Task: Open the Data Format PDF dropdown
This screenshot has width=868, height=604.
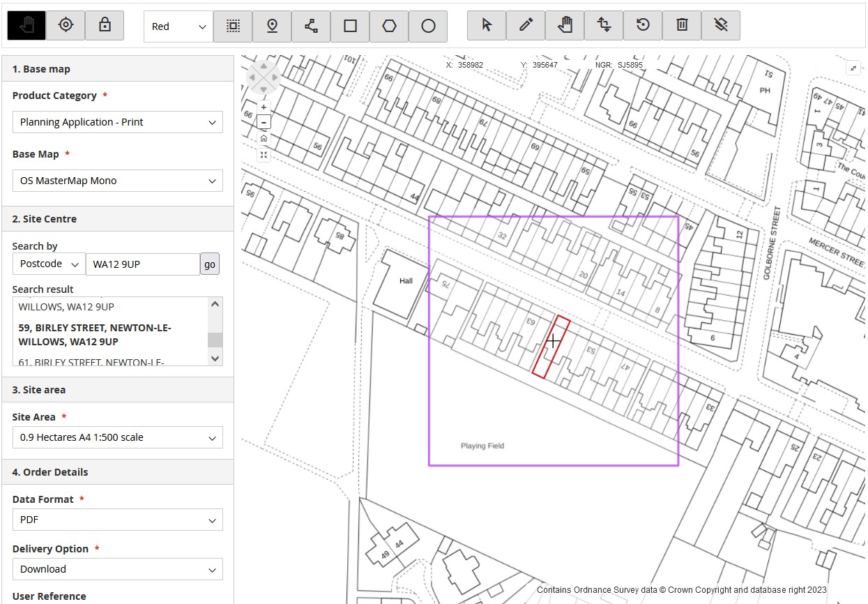Action: click(118, 520)
